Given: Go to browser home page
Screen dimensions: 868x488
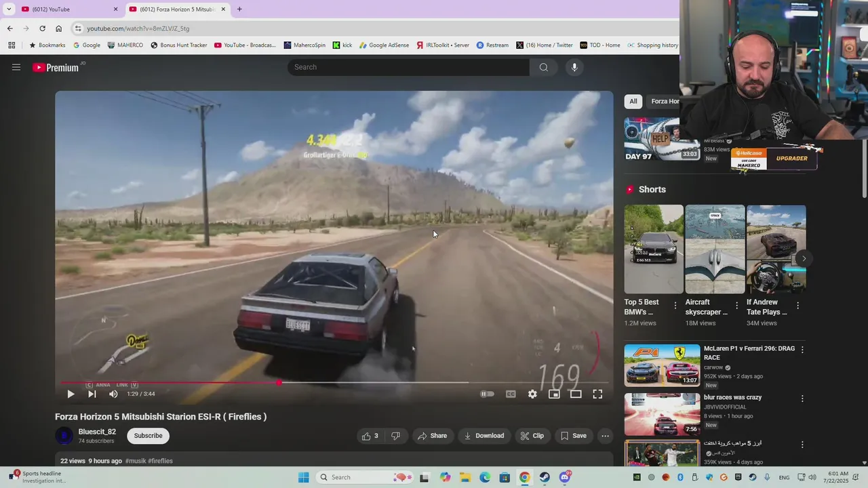Looking at the screenshot, I should [x=58, y=28].
